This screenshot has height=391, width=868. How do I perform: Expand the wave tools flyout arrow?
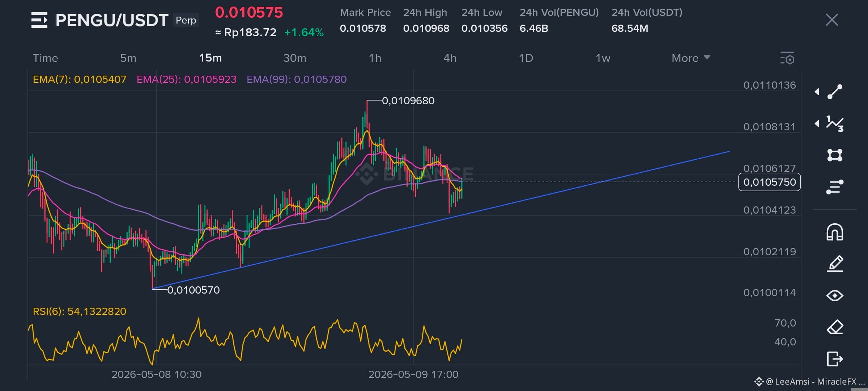[x=817, y=124]
